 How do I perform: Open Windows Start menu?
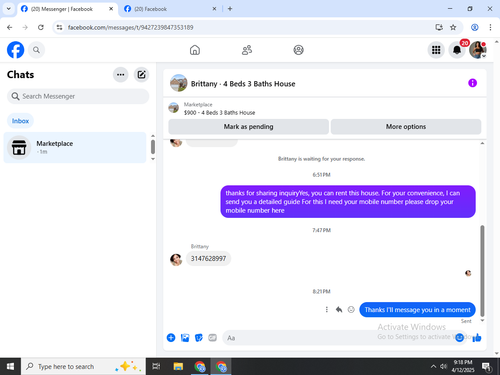click(x=10, y=367)
